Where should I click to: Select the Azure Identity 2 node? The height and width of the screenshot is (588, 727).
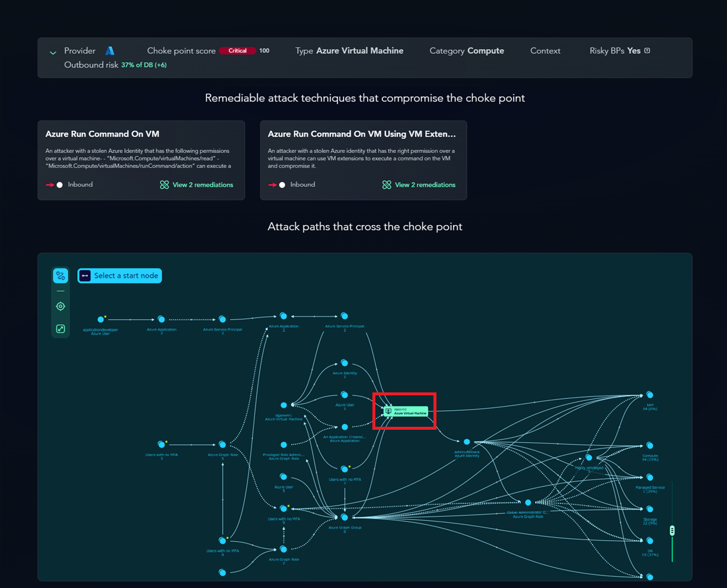345,363
